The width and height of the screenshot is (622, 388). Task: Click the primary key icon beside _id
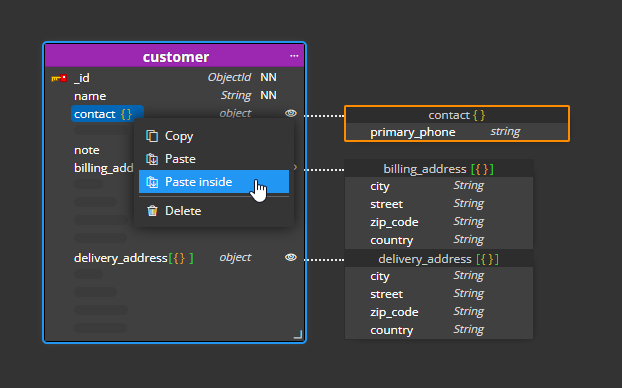[x=59, y=78]
